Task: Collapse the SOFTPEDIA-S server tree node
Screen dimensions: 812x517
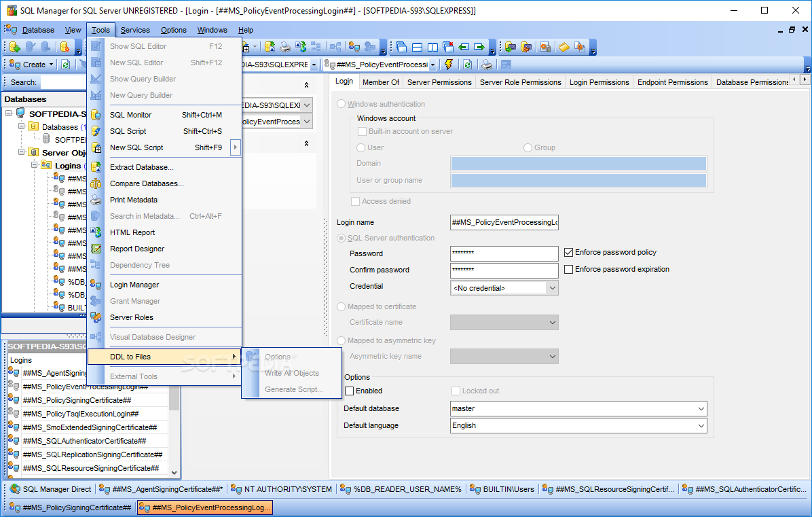Action: pyautogui.click(x=9, y=113)
